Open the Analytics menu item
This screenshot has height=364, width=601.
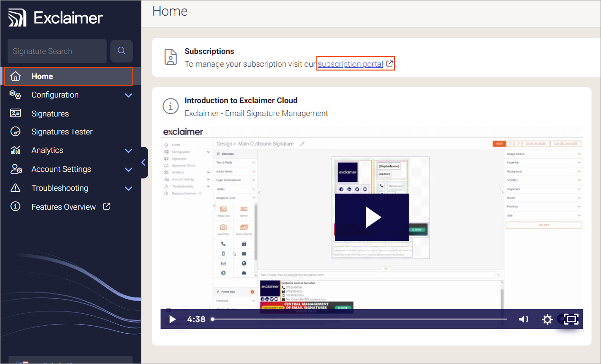(47, 151)
